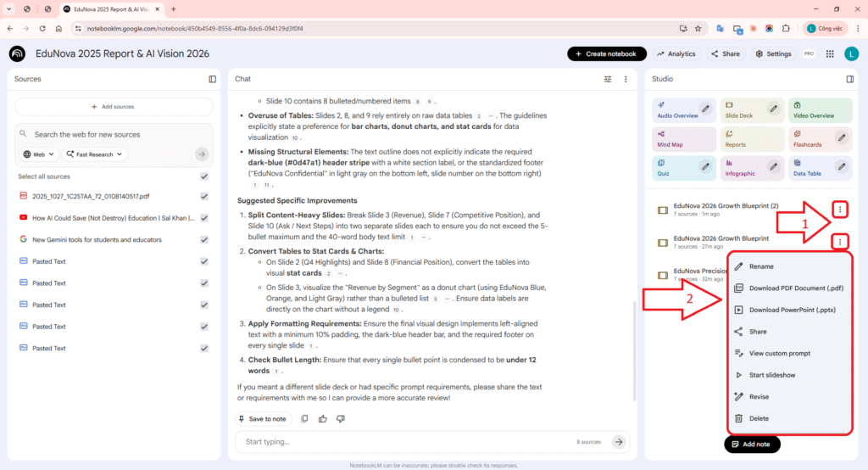Expand the Web source dropdown
The image size is (868, 470).
[40, 154]
